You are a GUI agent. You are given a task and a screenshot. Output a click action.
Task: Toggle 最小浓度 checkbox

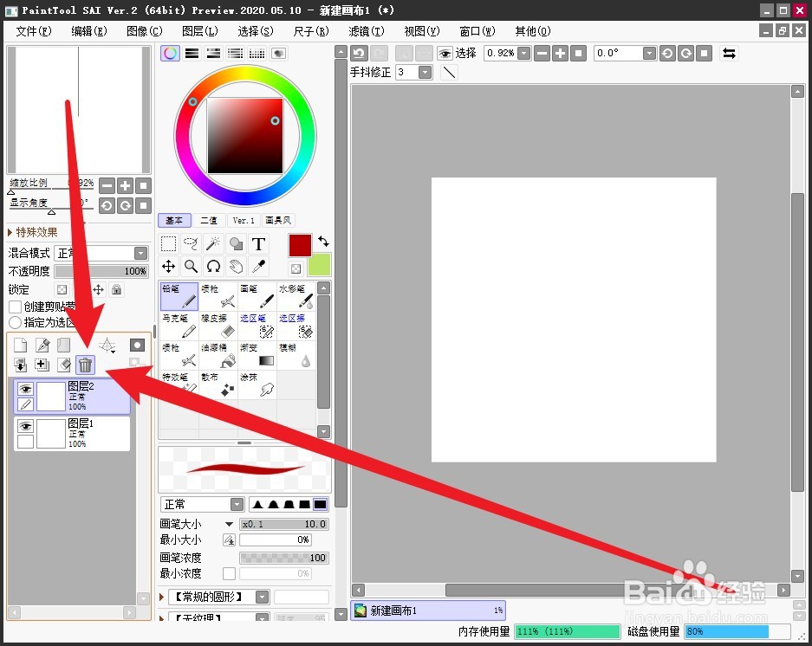tap(229, 573)
